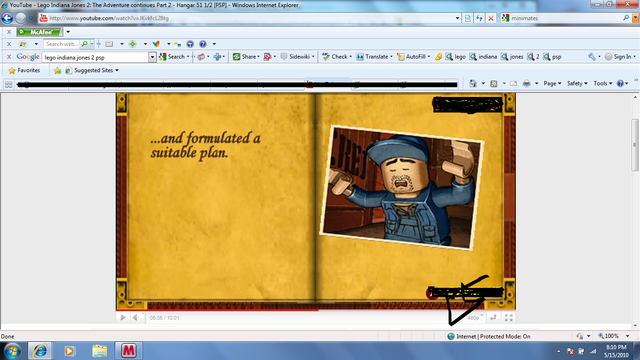This screenshot has height=360, width=640.
Task: Open Quick Tabs grid icon
Action: pos(9,84)
